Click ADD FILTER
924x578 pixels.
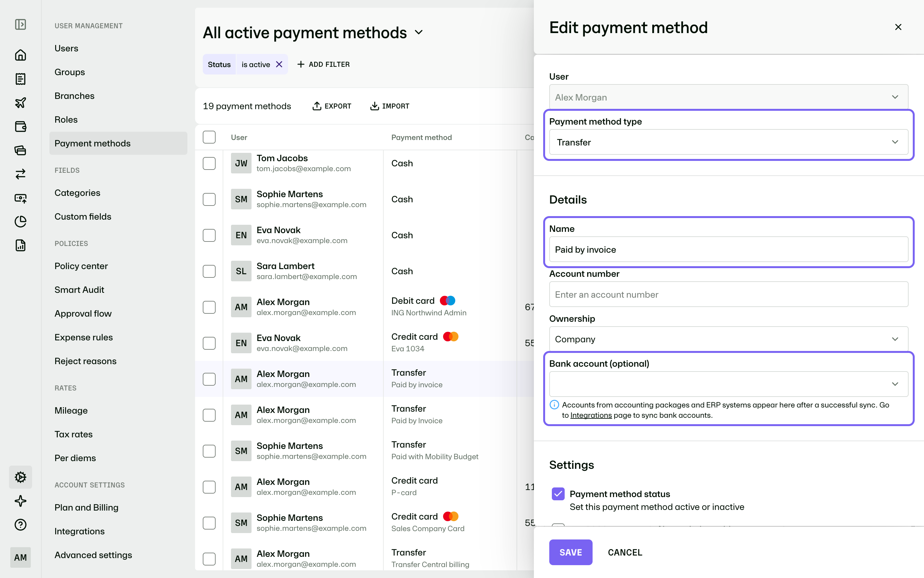coord(323,64)
